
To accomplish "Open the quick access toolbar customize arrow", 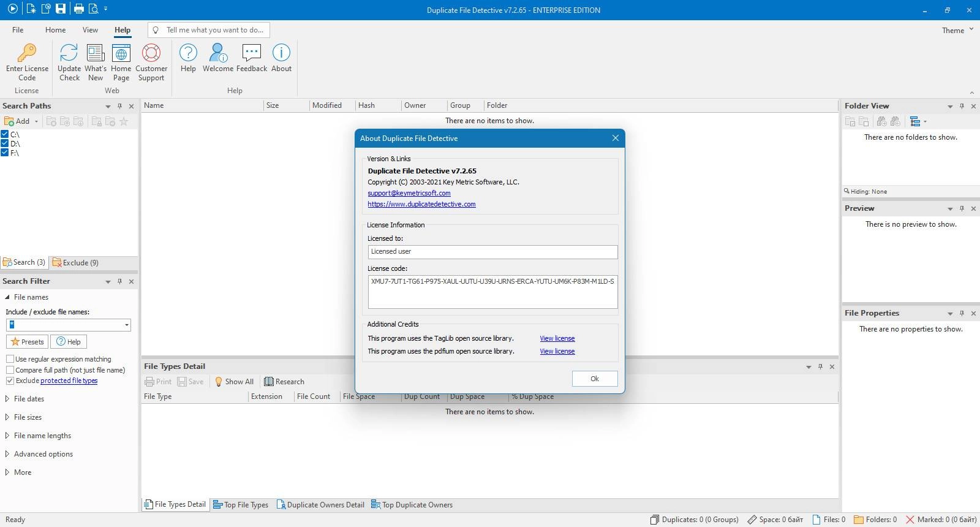I will [106, 9].
